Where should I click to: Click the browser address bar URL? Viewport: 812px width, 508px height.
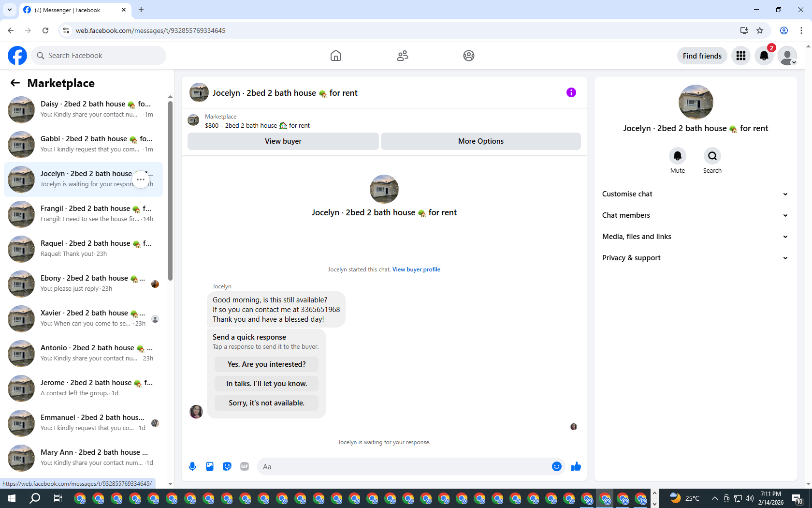pos(150,30)
